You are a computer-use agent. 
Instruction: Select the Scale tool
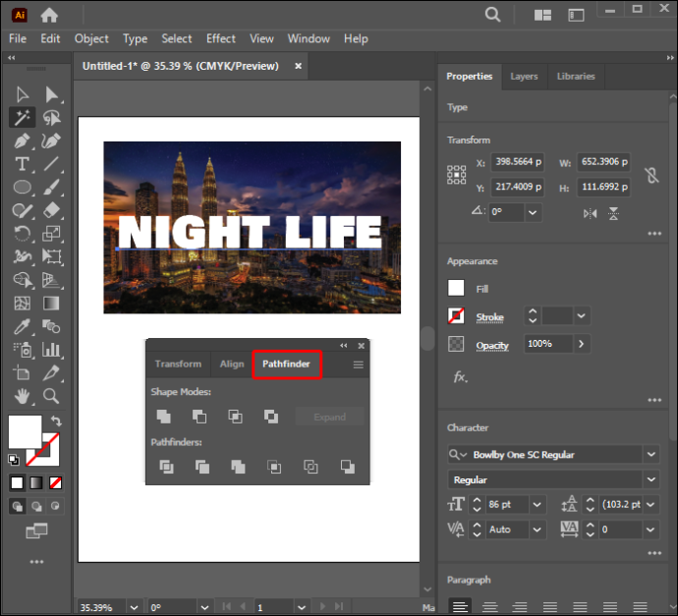pos(51,234)
